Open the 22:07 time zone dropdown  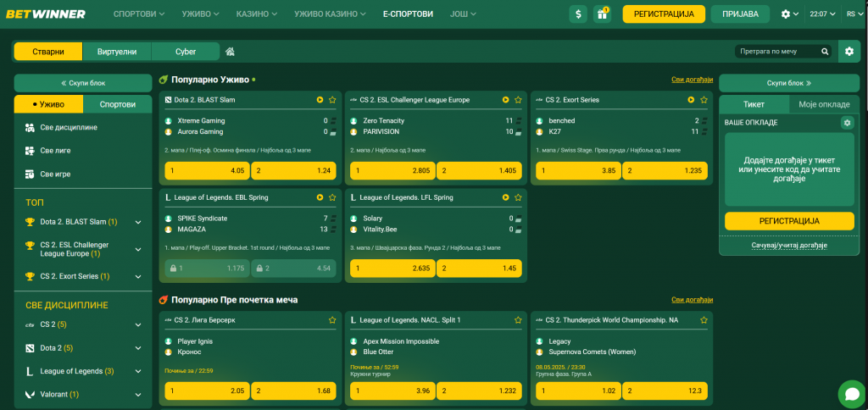pyautogui.click(x=822, y=14)
